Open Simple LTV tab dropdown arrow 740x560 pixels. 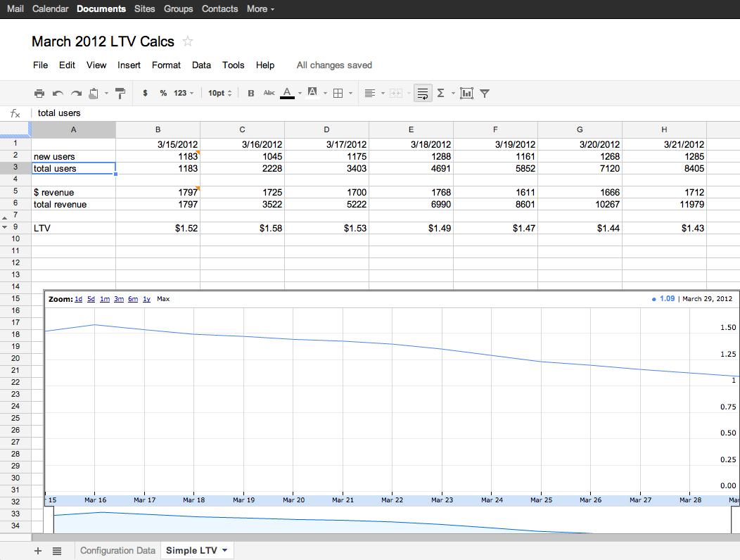pyautogui.click(x=224, y=551)
